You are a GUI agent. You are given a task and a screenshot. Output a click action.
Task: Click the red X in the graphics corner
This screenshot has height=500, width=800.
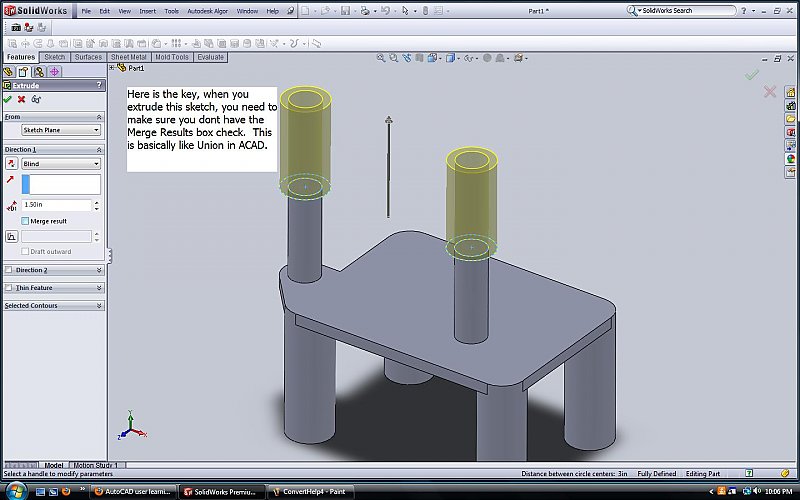coord(770,92)
